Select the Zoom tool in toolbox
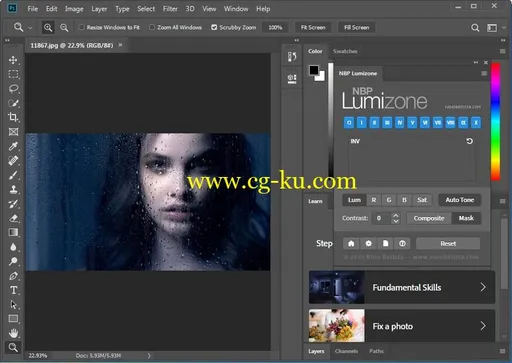 click(x=13, y=348)
